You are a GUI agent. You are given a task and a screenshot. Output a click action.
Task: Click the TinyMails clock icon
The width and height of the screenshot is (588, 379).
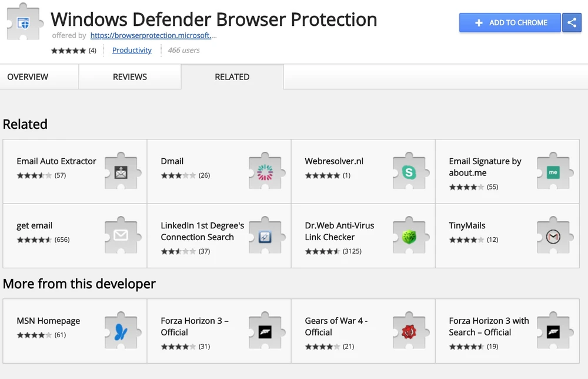point(553,237)
